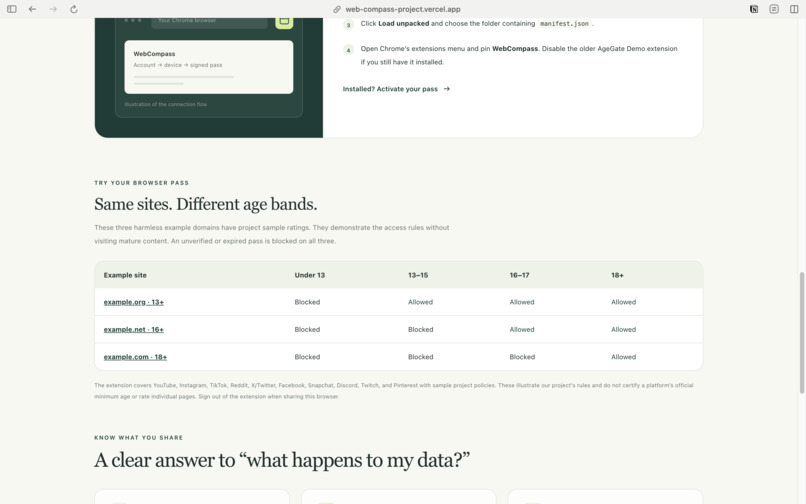The width and height of the screenshot is (806, 504).
Task: Go forward to the next page
Action: coord(53,9)
